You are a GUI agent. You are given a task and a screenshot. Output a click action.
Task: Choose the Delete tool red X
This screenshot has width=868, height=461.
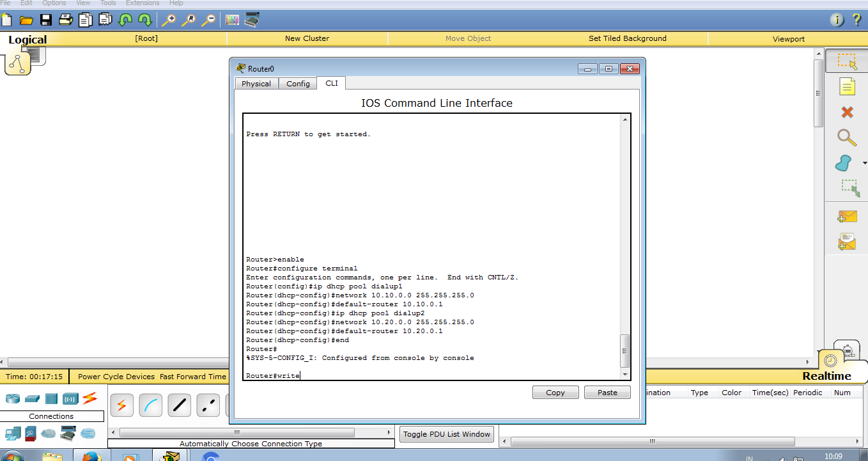point(847,113)
